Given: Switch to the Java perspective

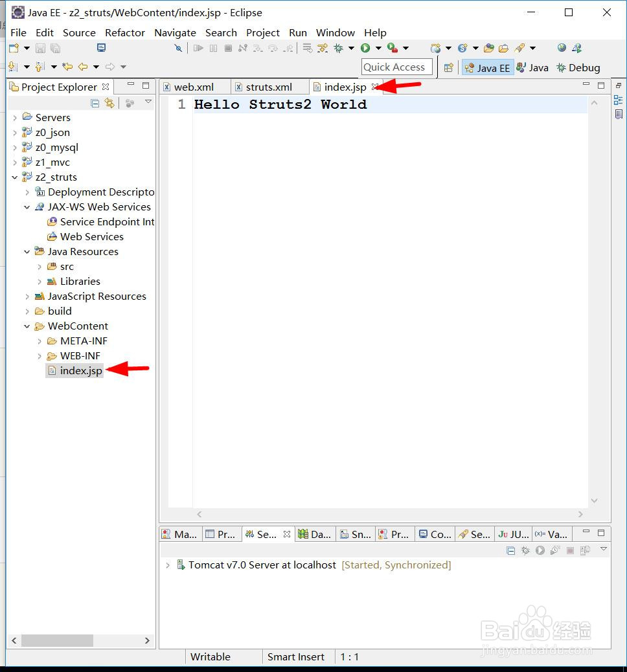Looking at the screenshot, I should [x=532, y=68].
